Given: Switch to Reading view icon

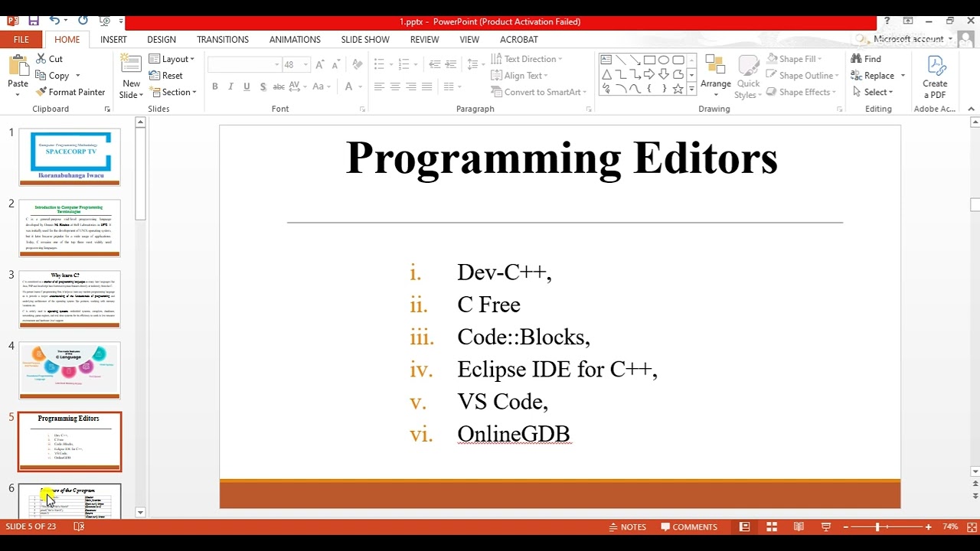Looking at the screenshot, I should coord(799,527).
